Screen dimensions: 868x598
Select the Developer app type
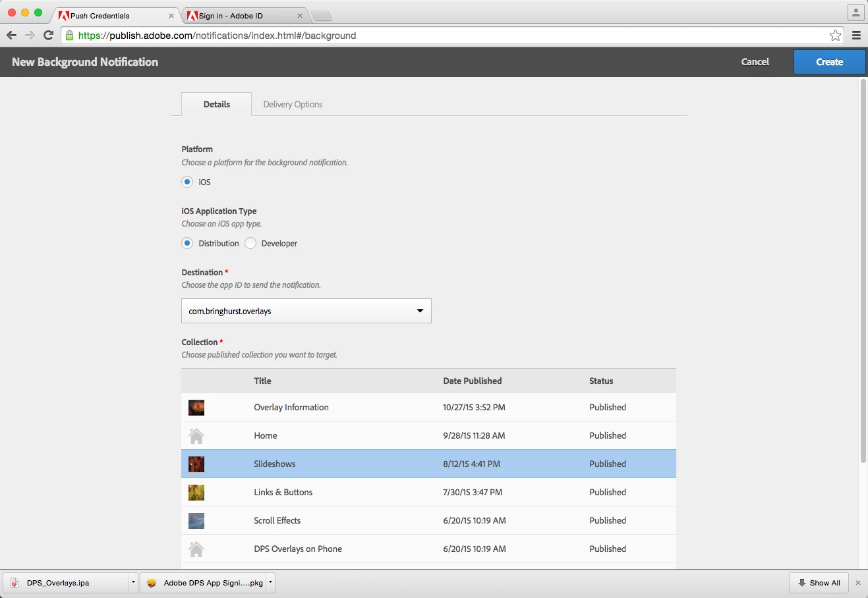pyautogui.click(x=250, y=243)
